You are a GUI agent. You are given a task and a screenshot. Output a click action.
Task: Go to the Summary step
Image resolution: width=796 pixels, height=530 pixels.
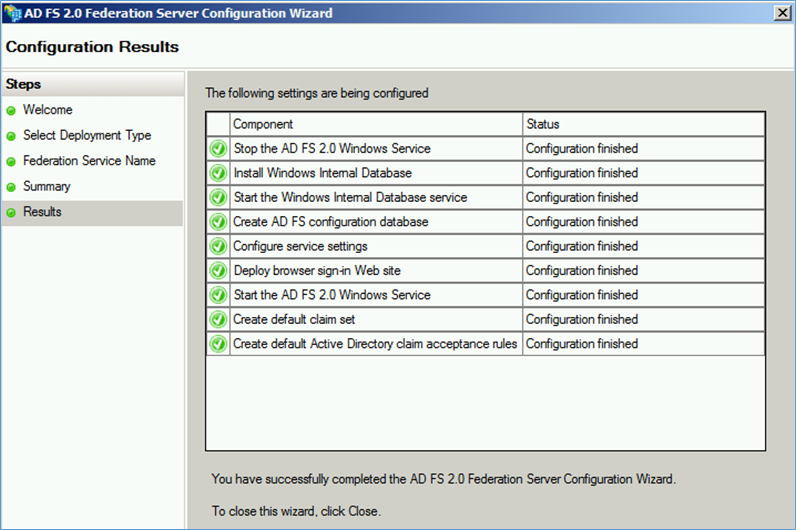click(x=46, y=186)
